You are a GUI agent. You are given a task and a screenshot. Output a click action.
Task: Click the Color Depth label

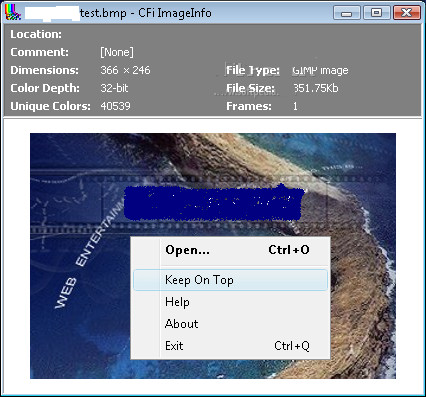pos(45,88)
